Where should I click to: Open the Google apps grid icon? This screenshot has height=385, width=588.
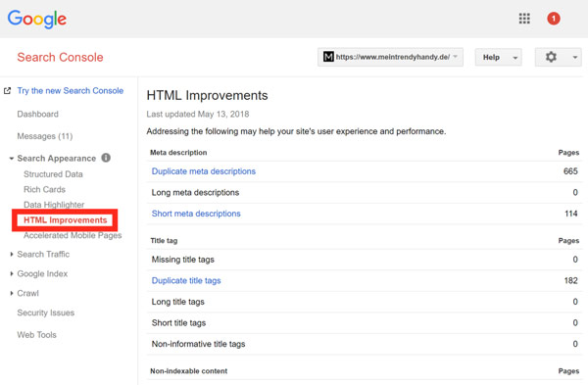pyautogui.click(x=524, y=19)
